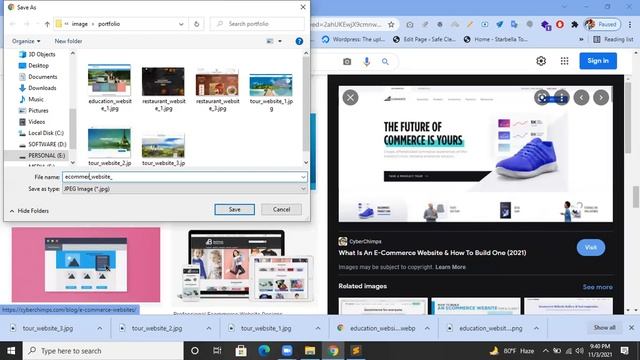Create a New folder
Image resolution: width=640 pixels, height=360 pixels.
coord(68,41)
